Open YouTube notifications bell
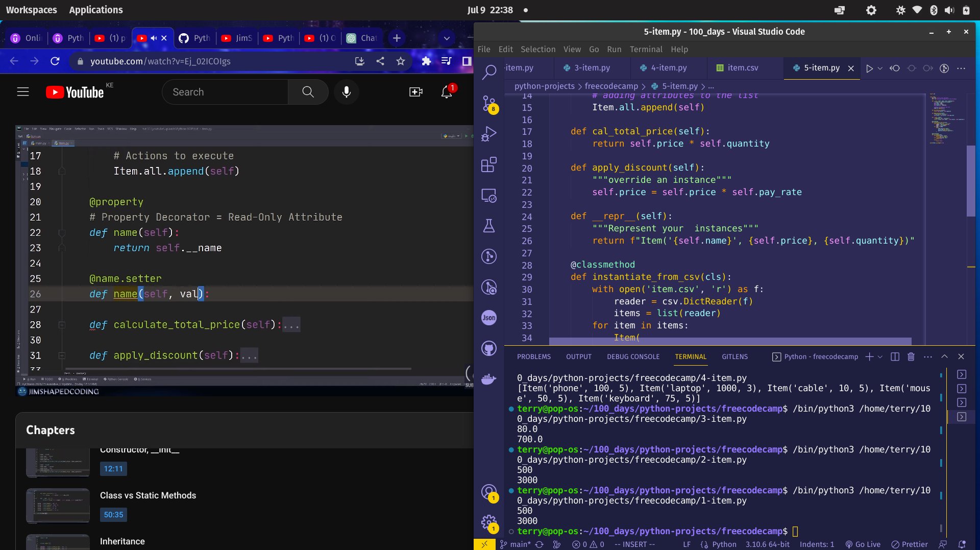Viewport: 980px width, 550px height. tap(447, 91)
